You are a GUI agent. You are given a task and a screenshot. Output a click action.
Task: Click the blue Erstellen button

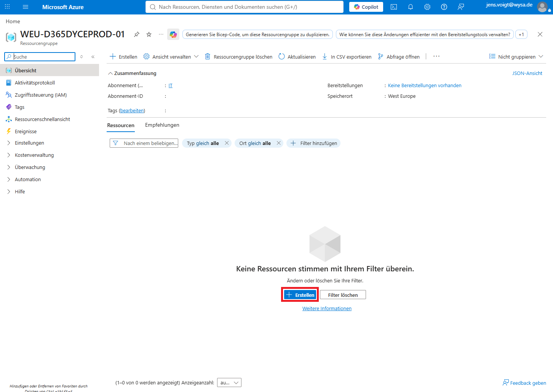point(300,295)
